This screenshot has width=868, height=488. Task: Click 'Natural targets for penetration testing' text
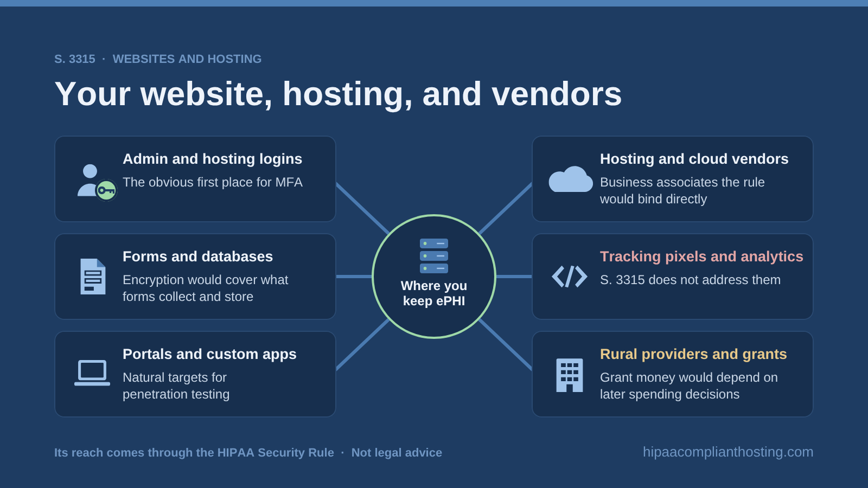coord(176,386)
